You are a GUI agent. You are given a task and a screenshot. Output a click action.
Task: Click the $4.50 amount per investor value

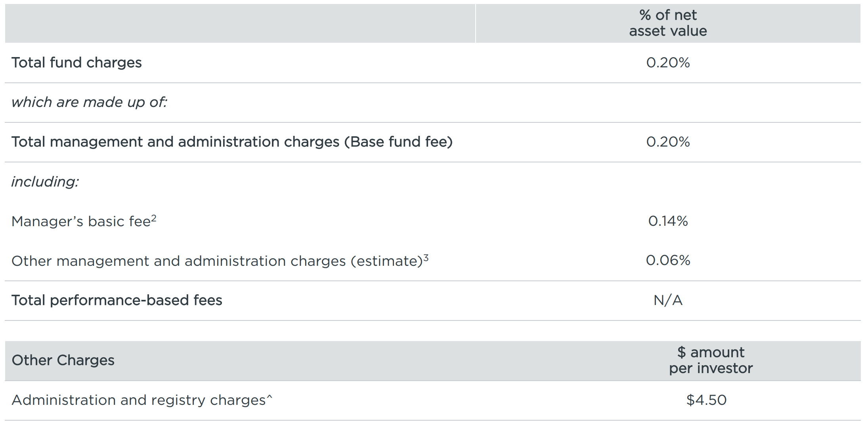pyautogui.click(x=706, y=400)
